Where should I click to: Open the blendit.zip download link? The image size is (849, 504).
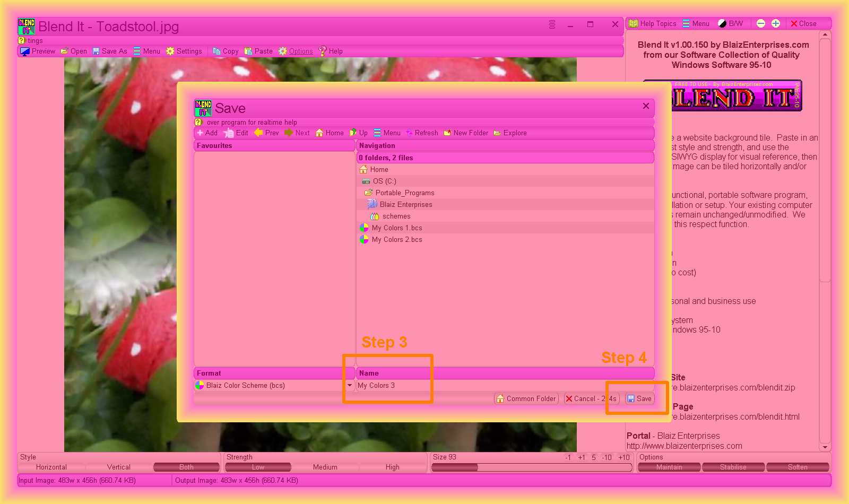tap(733, 388)
